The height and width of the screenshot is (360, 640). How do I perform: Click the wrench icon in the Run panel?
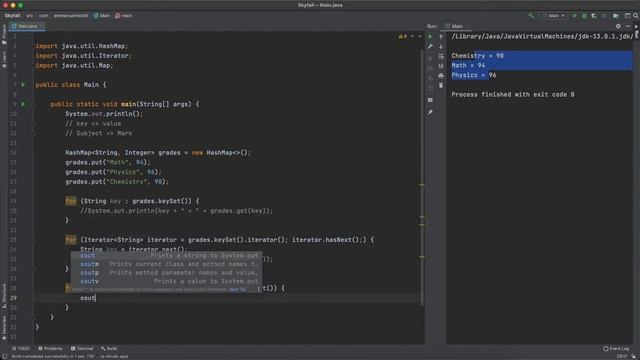(430, 46)
